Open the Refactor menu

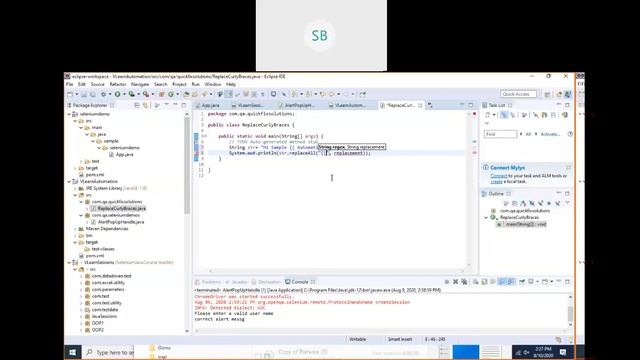coord(118,84)
